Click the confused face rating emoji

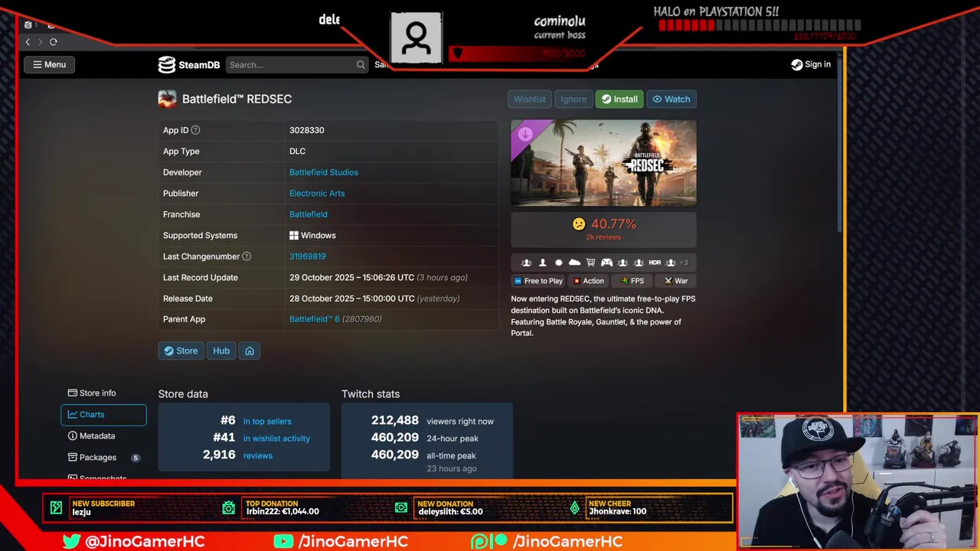(x=579, y=224)
